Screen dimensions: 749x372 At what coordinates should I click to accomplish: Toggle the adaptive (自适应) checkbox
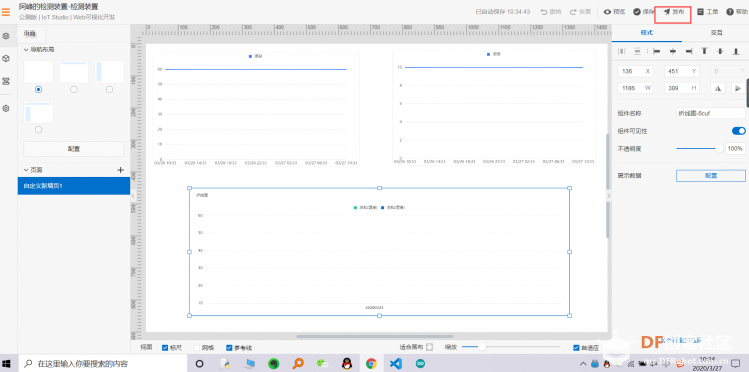576,348
